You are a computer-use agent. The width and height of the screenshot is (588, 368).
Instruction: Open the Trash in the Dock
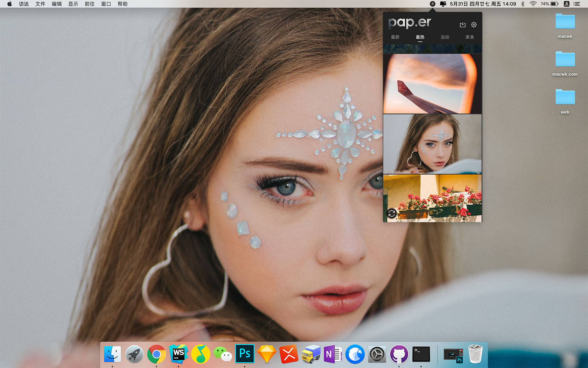point(476,354)
